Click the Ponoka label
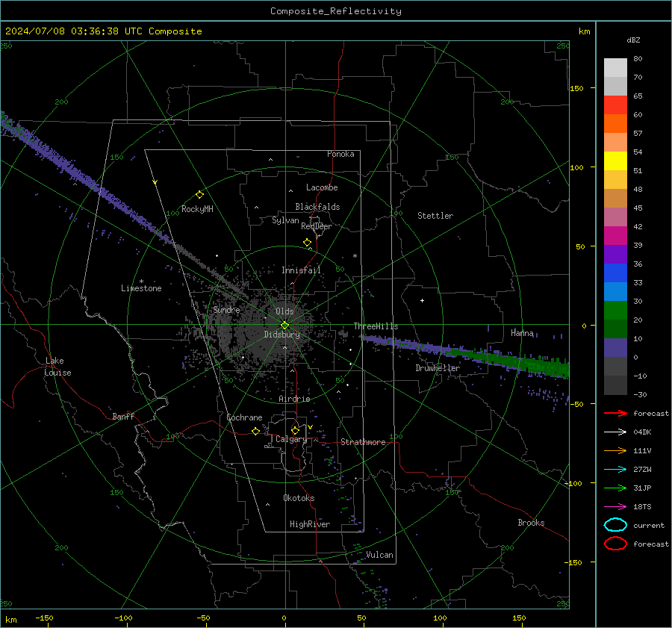Viewport: 672px width, 628px height. pyautogui.click(x=340, y=154)
